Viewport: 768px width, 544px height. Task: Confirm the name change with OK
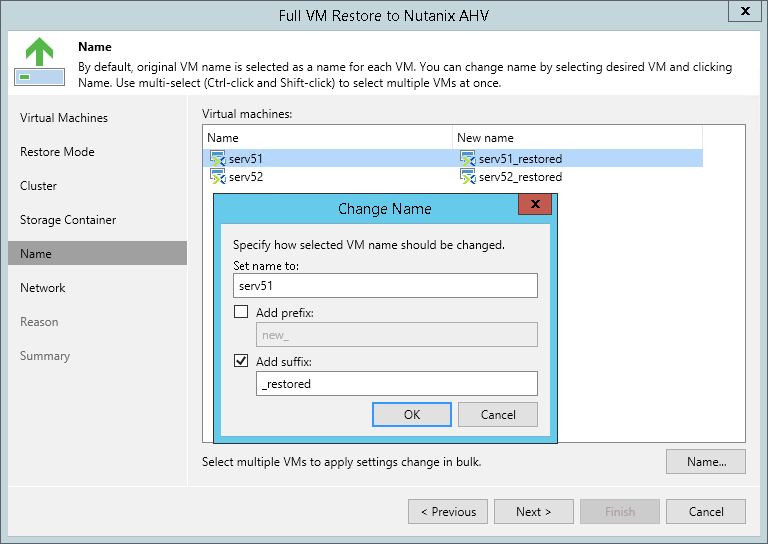411,414
